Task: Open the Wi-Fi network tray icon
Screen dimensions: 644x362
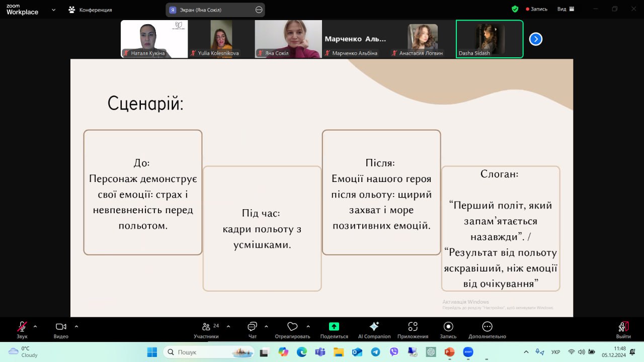Action: point(572,352)
